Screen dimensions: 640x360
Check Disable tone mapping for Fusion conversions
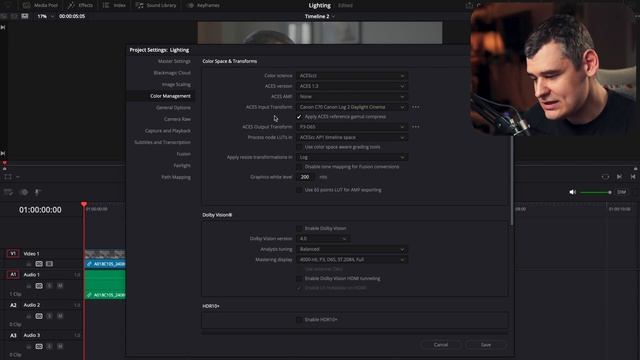coord(299,167)
